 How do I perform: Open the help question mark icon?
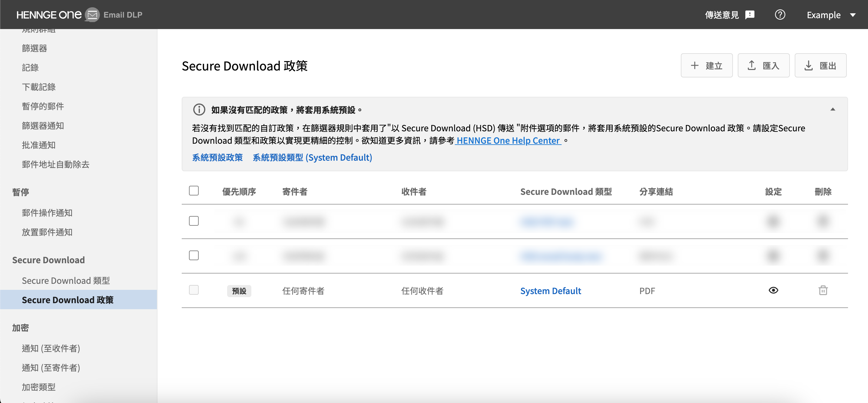coord(780,15)
